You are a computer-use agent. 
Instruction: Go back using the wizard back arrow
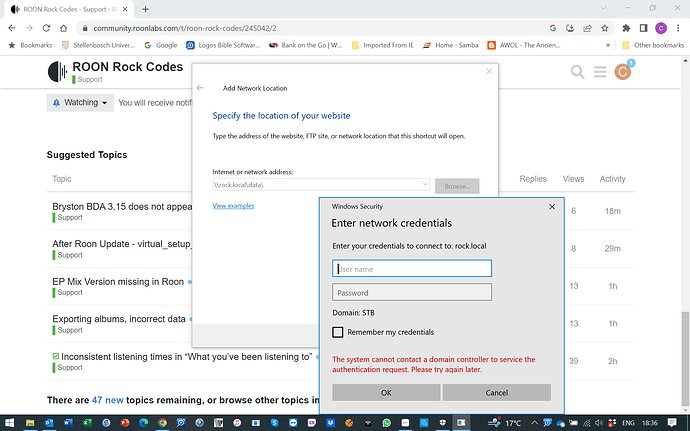point(201,88)
